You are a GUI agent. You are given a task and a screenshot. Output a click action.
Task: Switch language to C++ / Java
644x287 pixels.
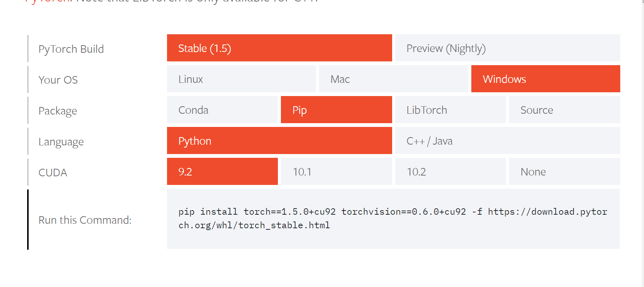click(x=507, y=140)
